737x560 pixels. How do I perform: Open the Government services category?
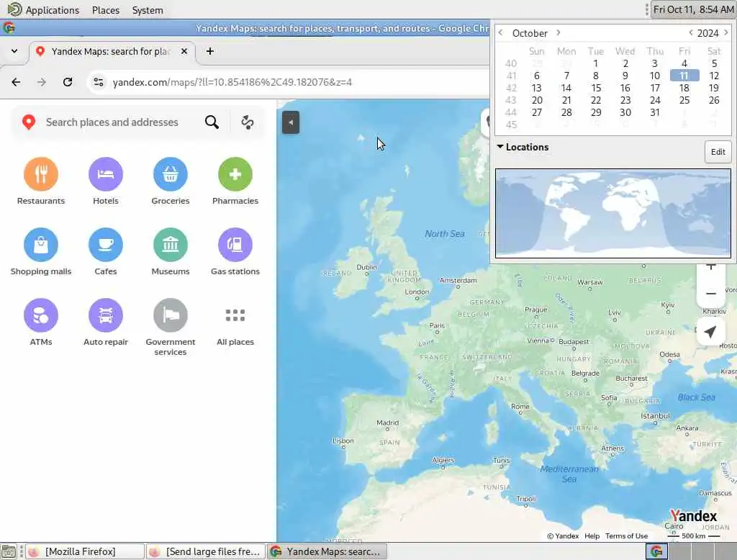[170, 328]
